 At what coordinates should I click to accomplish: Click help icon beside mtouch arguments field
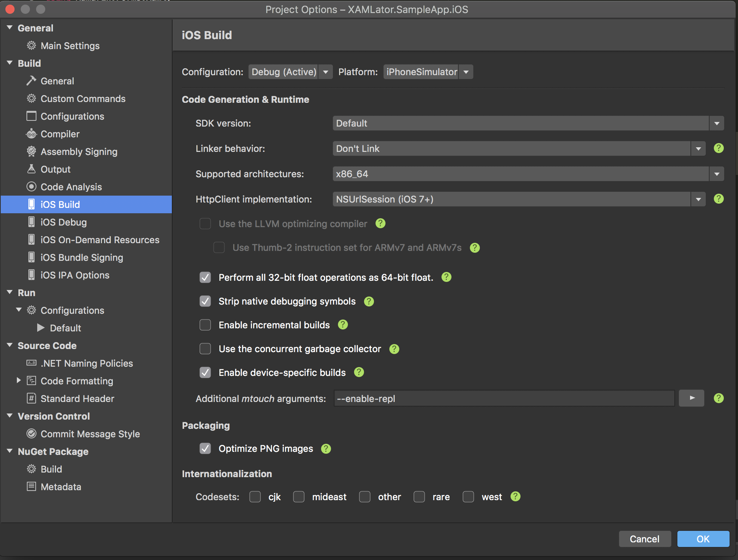[x=718, y=398]
